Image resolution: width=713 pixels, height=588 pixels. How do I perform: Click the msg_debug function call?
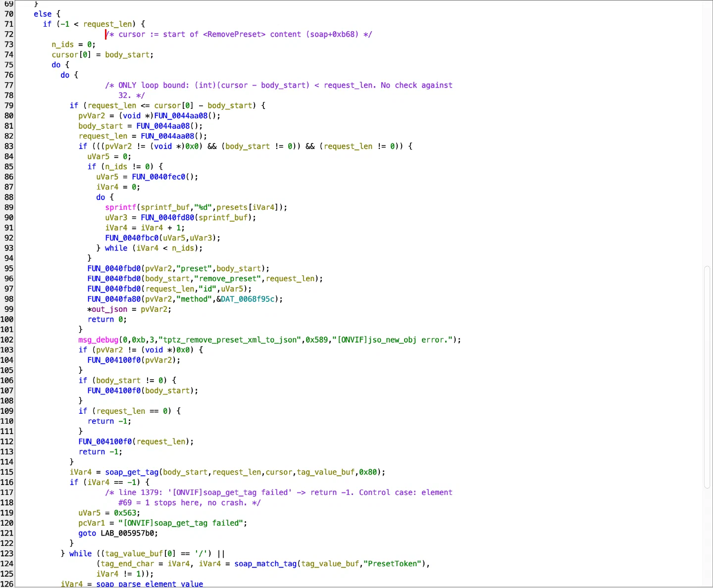(99, 340)
